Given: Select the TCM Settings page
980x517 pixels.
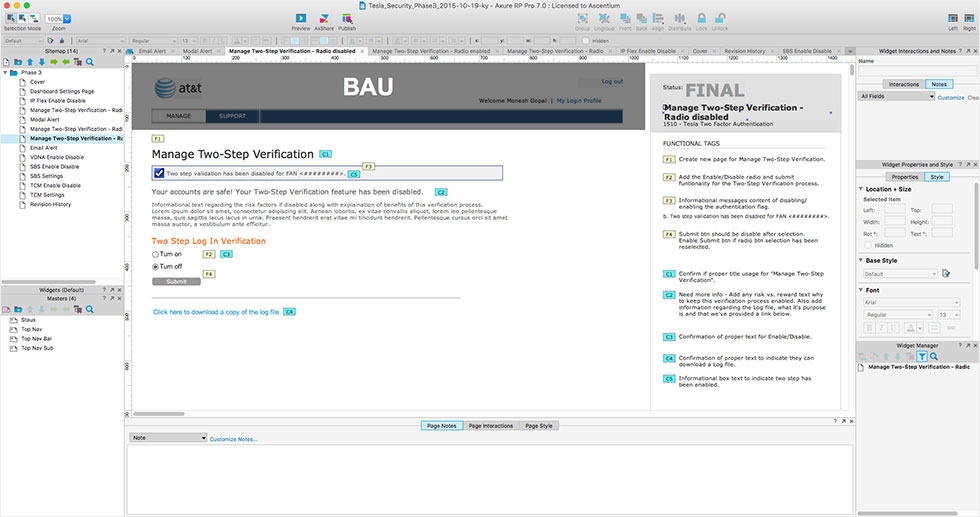Looking at the screenshot, I should [x=47, y=195].
